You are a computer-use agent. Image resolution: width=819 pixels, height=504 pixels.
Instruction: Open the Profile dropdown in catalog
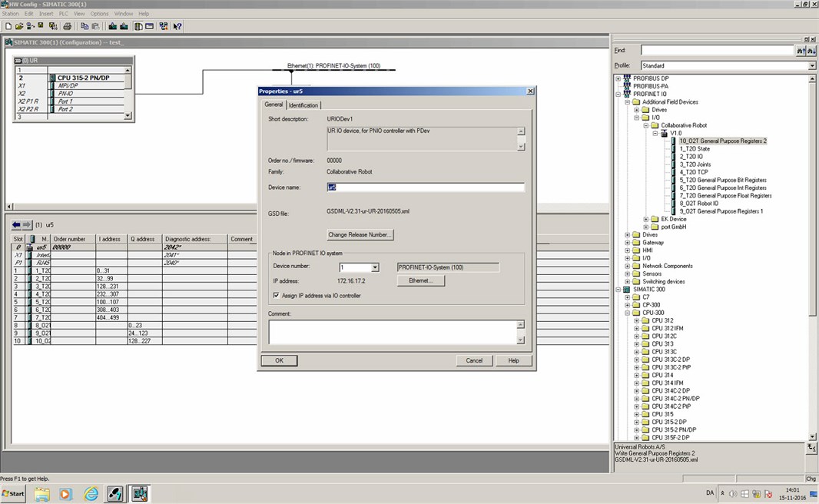pos(812,66)
